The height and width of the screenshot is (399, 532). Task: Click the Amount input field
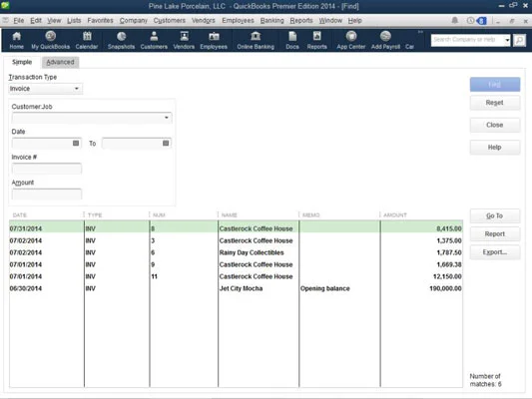tap(47, 194)
